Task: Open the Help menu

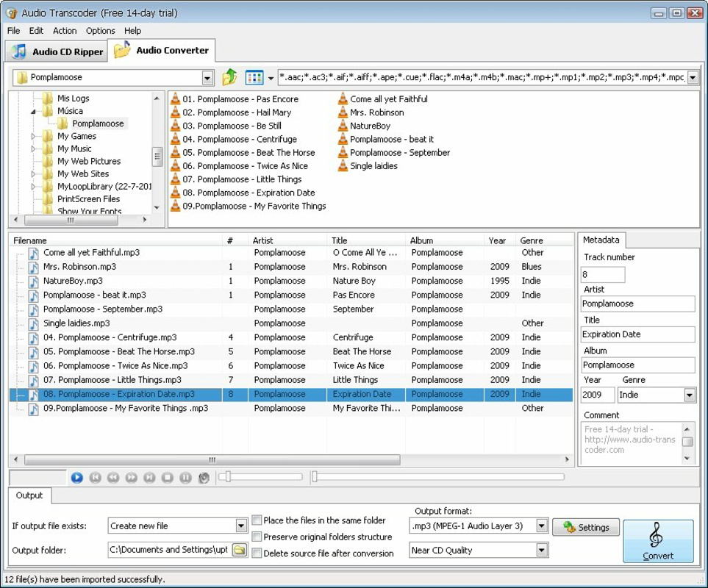Action: point(133,31)
